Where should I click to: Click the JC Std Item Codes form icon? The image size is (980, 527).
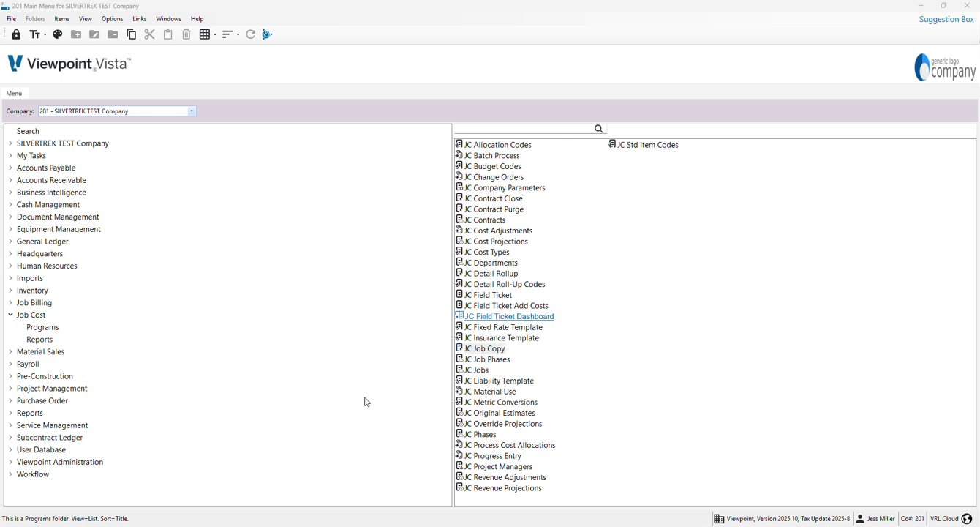(x=612, y=144)
